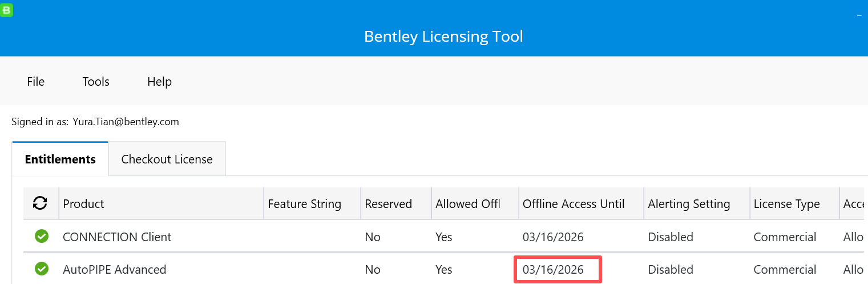The width and height of the screenshot is (868, 284).
Task: Click the Reserved column header
Action: (388, 204)
